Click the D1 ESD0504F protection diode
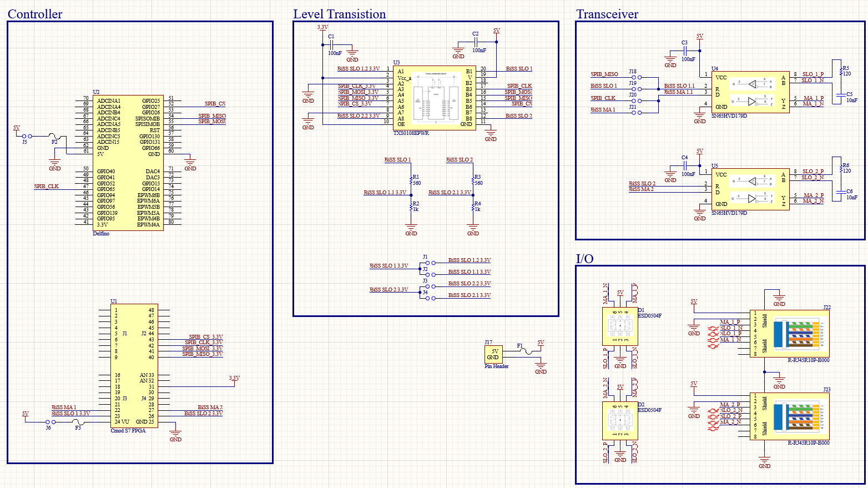 click(x=620, y=326)
